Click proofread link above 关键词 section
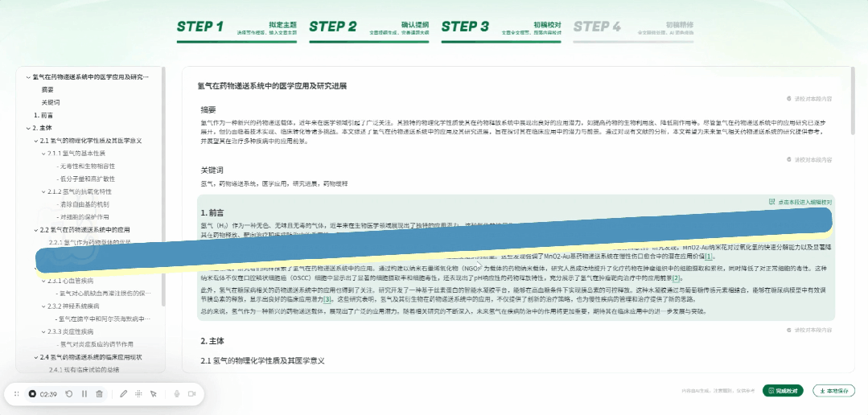This screenshot has width=868, height=415. (x=808, y=159)
